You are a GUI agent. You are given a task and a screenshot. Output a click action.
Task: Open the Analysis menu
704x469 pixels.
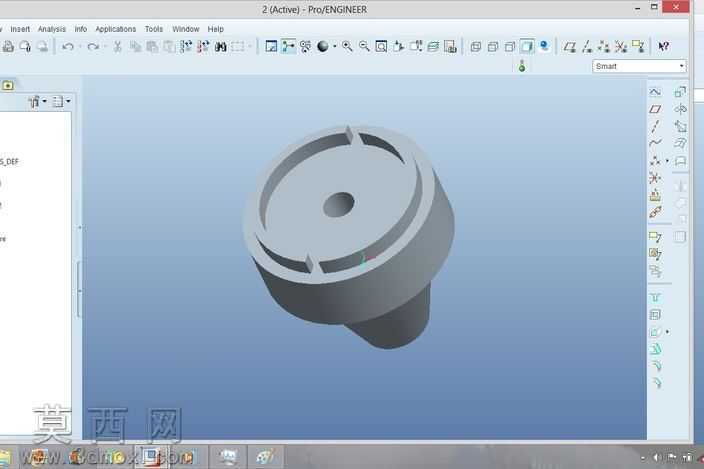tap(52, 29)
